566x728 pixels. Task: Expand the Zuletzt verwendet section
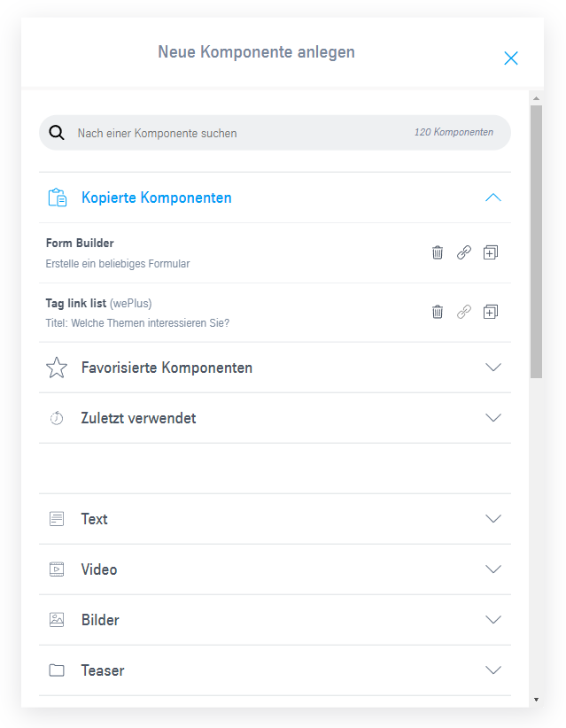[x=493, y=418]
